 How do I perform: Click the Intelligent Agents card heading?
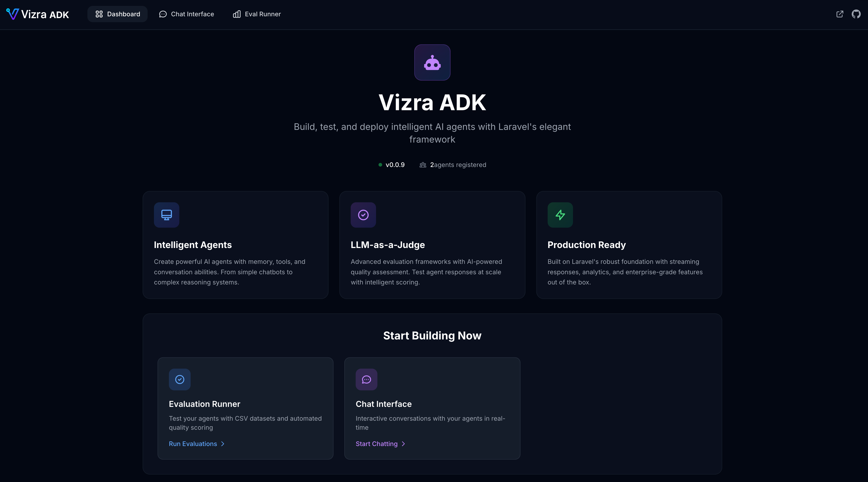pos(193,245)
